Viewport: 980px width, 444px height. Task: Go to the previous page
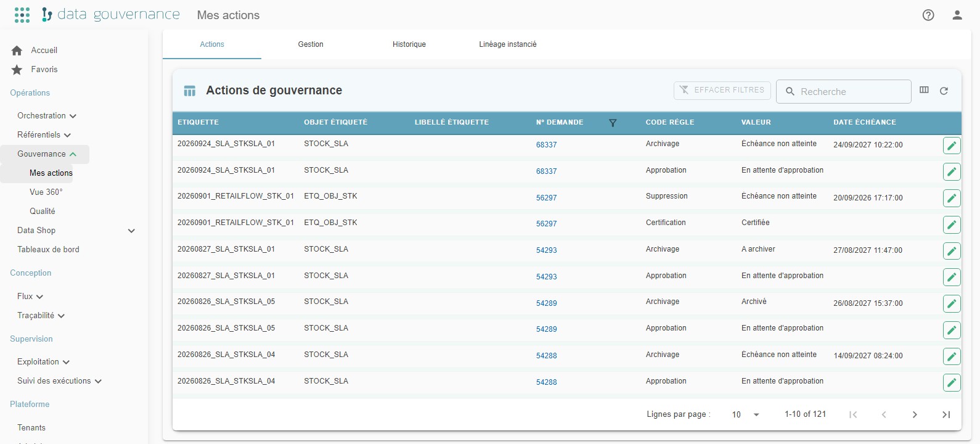coord(884,414)
